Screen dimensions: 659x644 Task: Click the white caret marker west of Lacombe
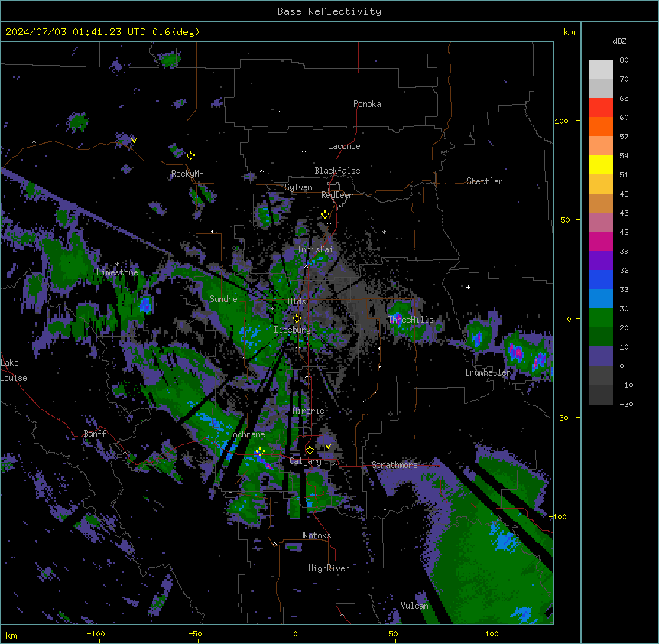point(304,151)
